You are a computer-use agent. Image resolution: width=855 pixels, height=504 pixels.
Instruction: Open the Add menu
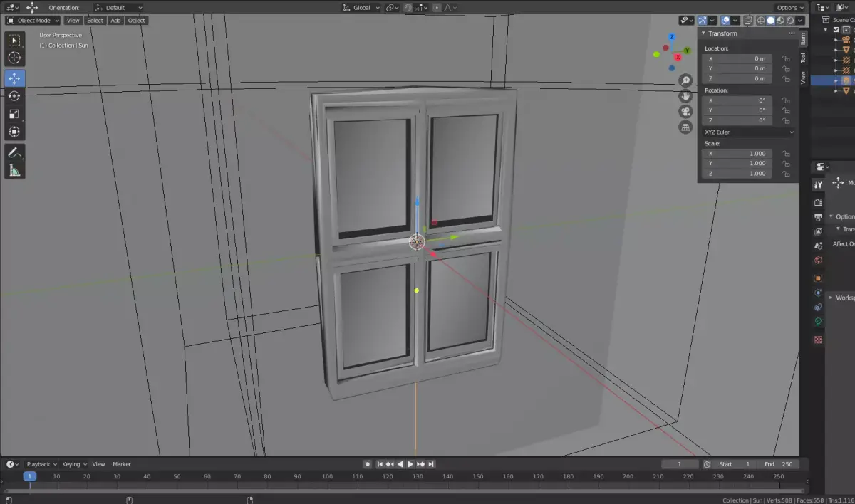115,21
